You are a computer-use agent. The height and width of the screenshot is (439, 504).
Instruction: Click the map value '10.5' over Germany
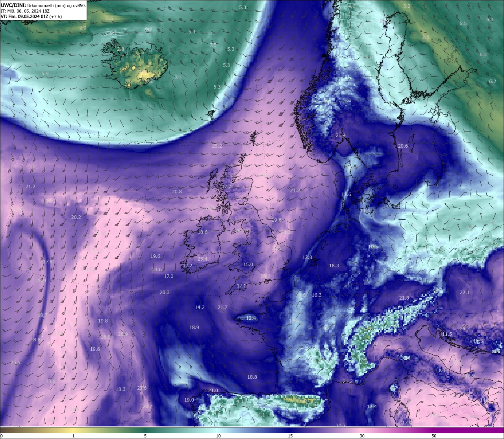point(373,247)
